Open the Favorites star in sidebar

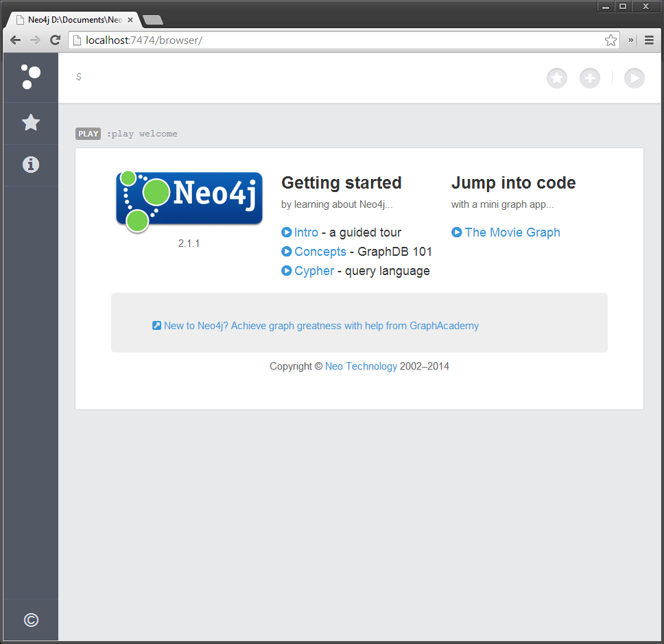pos(30,123)
